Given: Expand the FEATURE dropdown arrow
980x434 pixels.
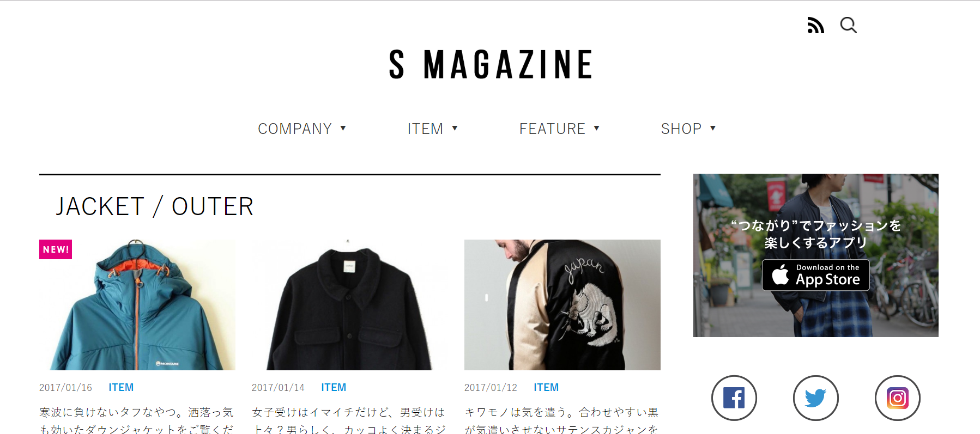Looking at the screenshot, I should tap(597, 128).
